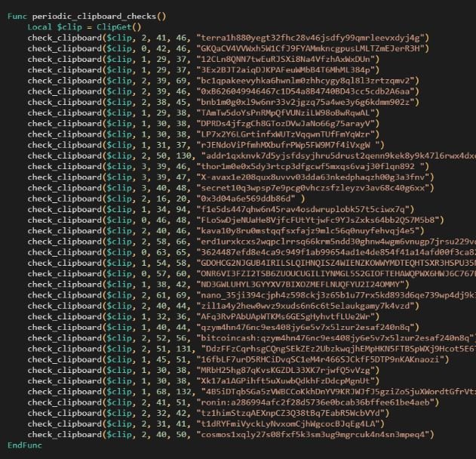476x459 pixels.
Task: Click the string "qzym4hn476nc9es408jy6e5v7x5lzur2esaf240n8q" without prefix
Action: point(305,328)
